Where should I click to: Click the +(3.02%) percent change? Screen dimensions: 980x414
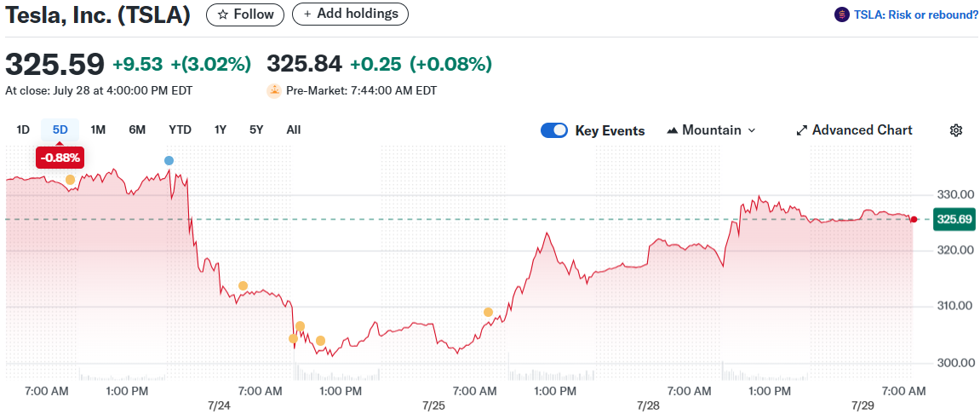pyautogui.click(x=210, y=64)
